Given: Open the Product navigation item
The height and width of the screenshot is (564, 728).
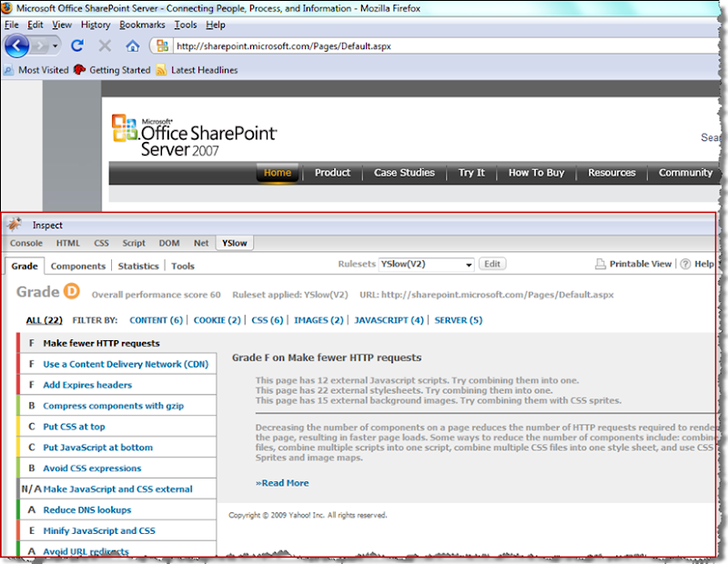Looking at the screenshot, I should (x=332, y=173).
